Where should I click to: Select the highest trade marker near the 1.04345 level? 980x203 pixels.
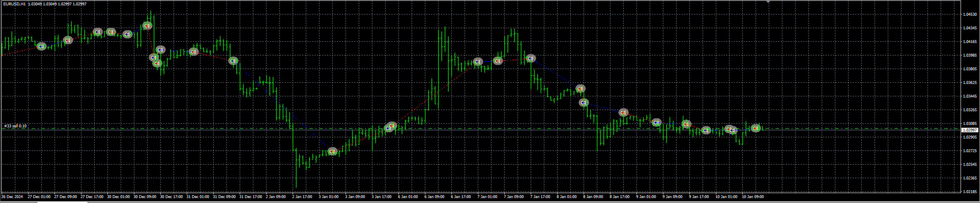[147, 26]
